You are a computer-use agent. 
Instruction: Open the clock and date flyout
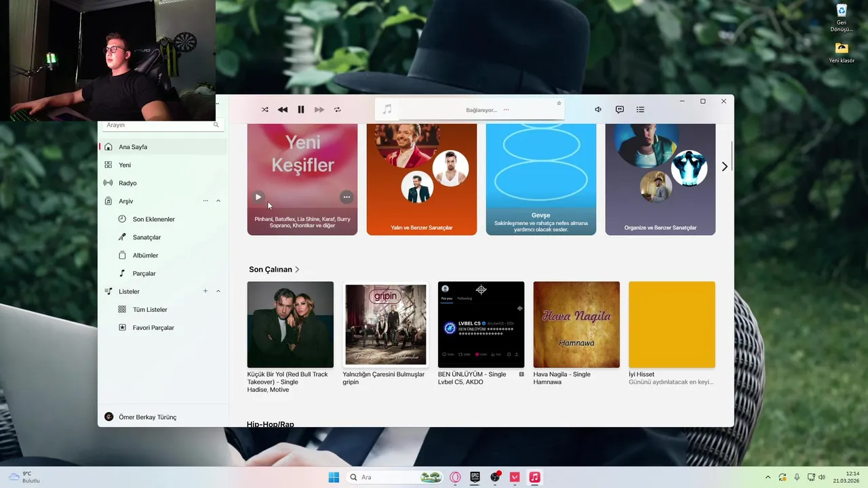pos(847,477)
